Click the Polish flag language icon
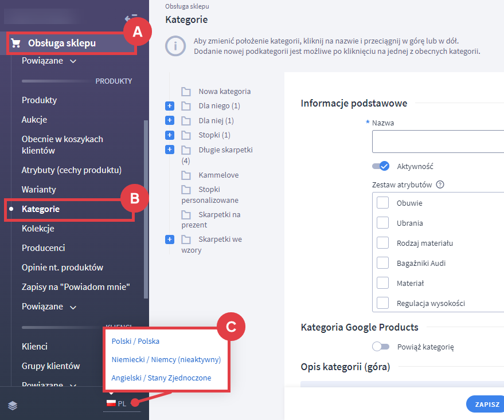 (110, 403)
